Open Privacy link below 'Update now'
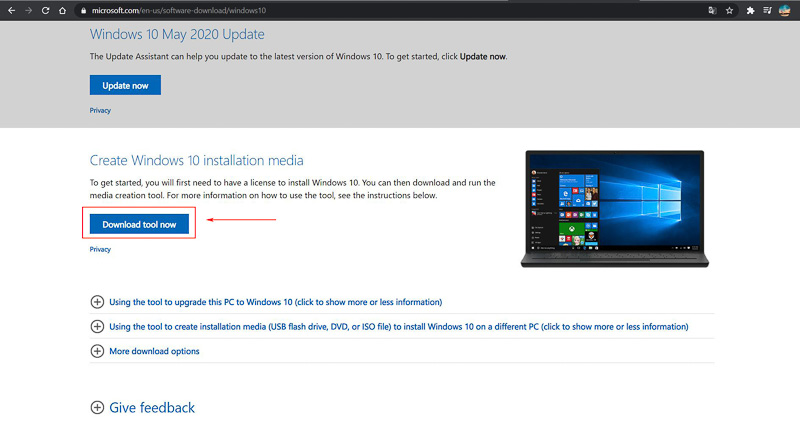The height and width of the screenshot is (421, 800). tap(100, 111)
